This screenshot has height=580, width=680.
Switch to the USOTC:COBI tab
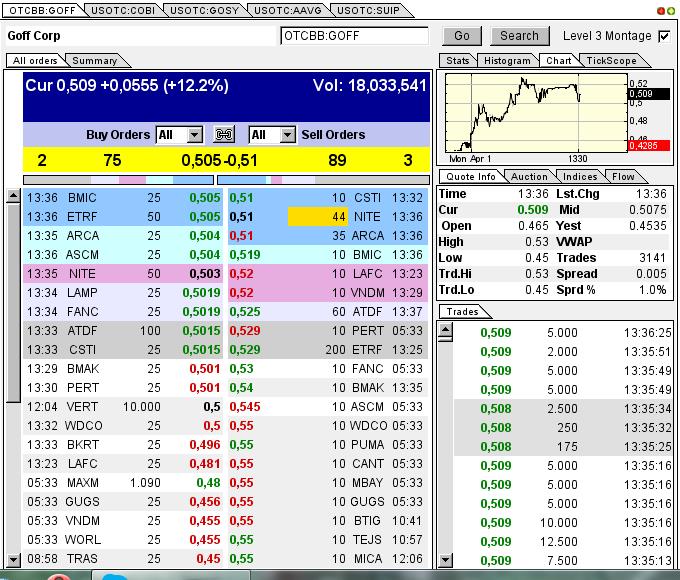[x=123, y=10]
